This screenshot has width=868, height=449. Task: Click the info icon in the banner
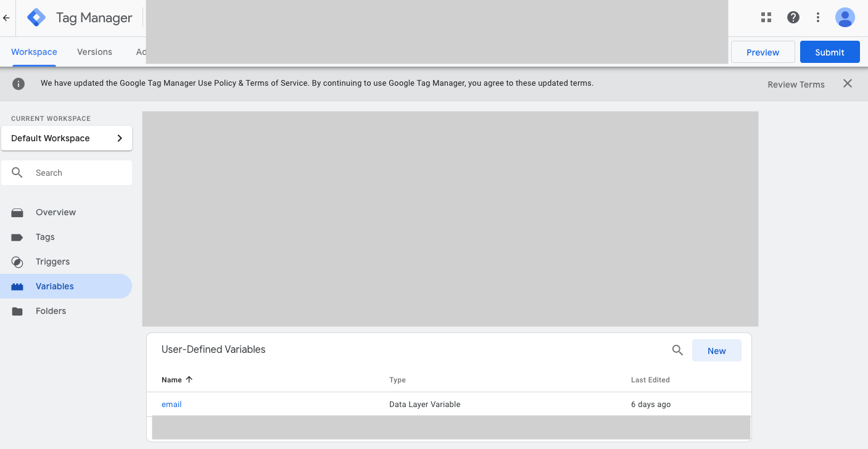tap(19, 84)
